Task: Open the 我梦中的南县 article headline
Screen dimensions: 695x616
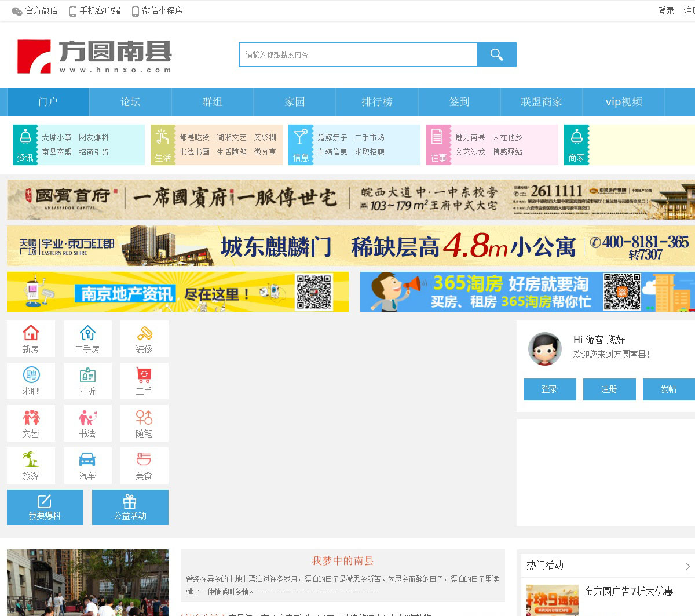Action: 343,560
